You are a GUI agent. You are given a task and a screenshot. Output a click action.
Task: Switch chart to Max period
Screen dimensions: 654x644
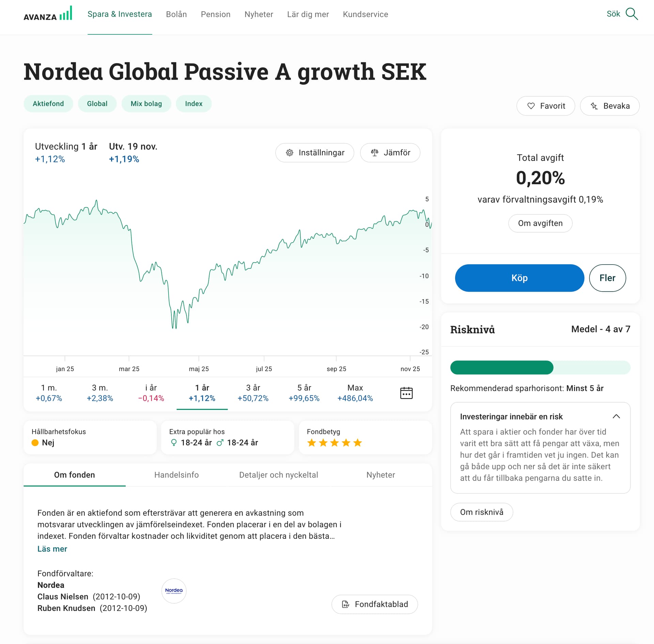(355, 393)
